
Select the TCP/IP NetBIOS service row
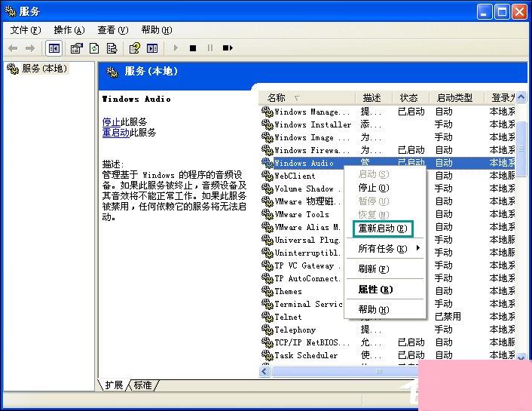[387, 342]
